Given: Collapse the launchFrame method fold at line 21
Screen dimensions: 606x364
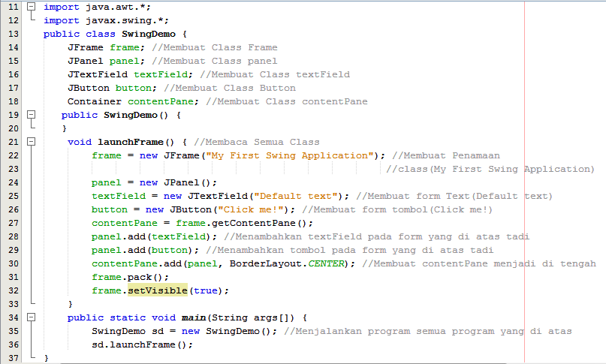Looking at the screenshot, I should tap(32, 142).
